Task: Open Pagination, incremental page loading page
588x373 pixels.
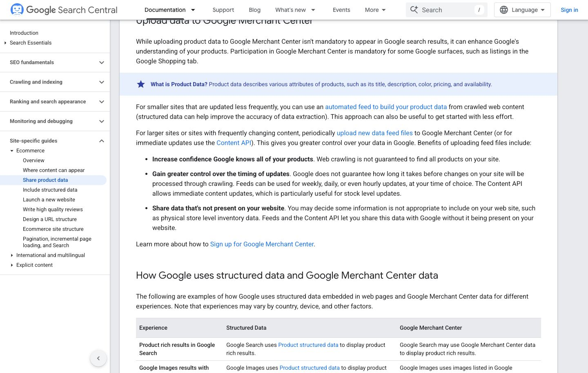Action: 57,242
